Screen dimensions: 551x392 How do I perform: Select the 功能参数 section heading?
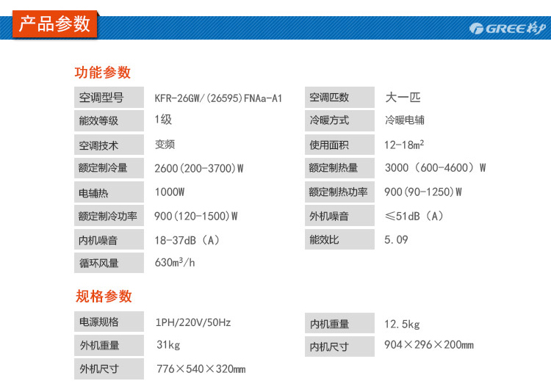tap(103, 73)
